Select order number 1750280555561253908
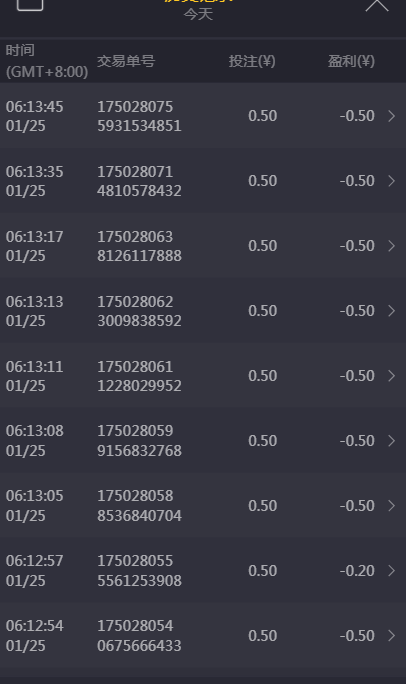This screenshot has height=684, width=406. coord(139,571)
